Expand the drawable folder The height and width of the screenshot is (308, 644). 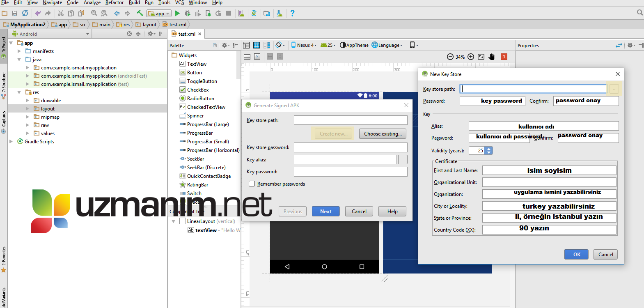[28, 101]
